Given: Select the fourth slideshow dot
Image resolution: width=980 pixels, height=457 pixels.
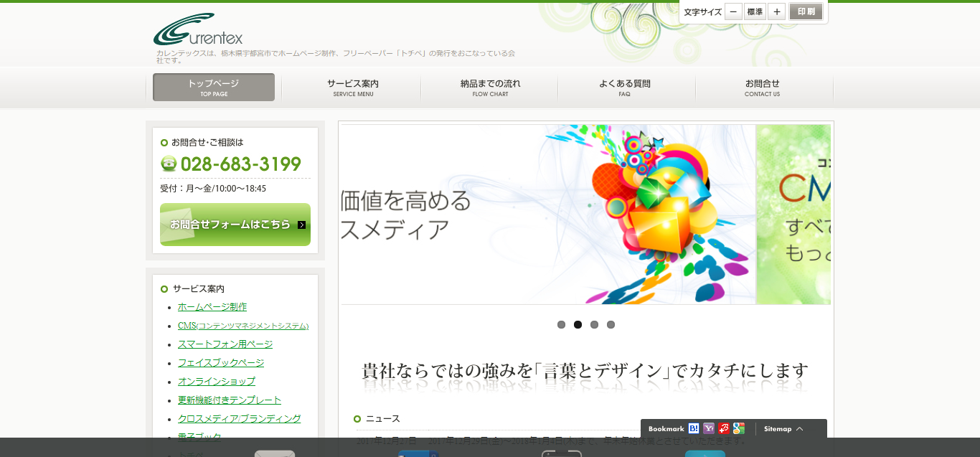Looking at the screenshot, I should coord(611,324).
